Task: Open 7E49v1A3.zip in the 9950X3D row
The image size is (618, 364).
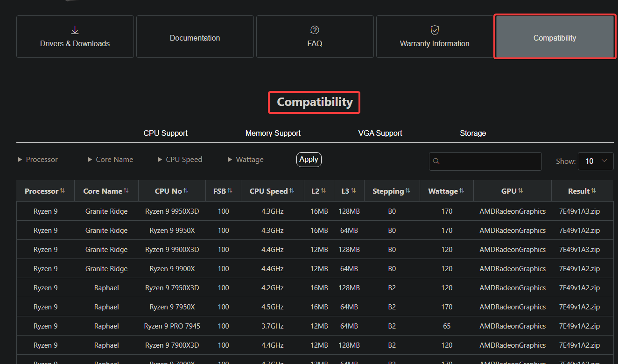Action: [x=580, y=211]
